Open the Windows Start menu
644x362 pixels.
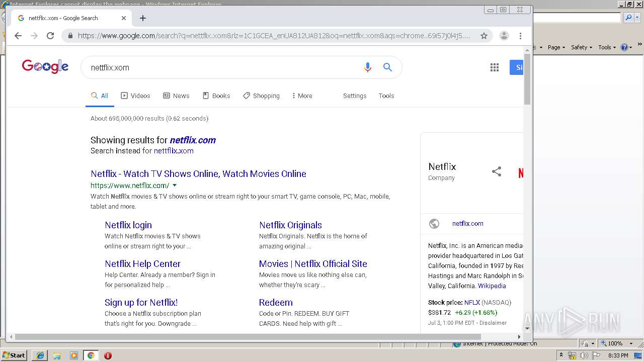[x=14, y=355]
